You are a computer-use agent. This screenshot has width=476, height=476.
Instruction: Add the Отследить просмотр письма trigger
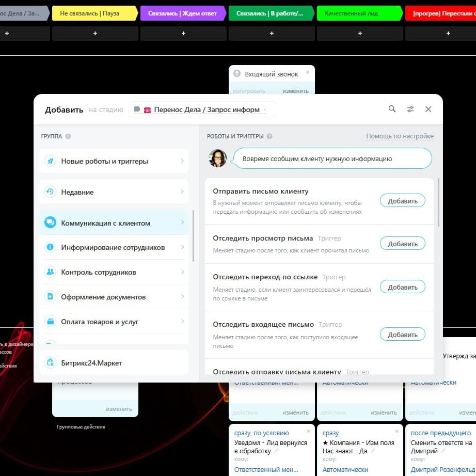pyautogui.click(x=403, y=244)
